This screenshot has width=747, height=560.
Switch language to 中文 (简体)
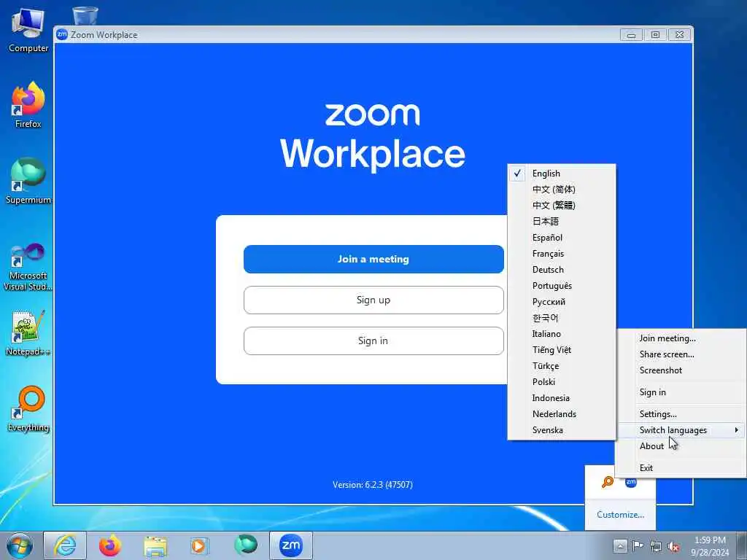point(562,190)
